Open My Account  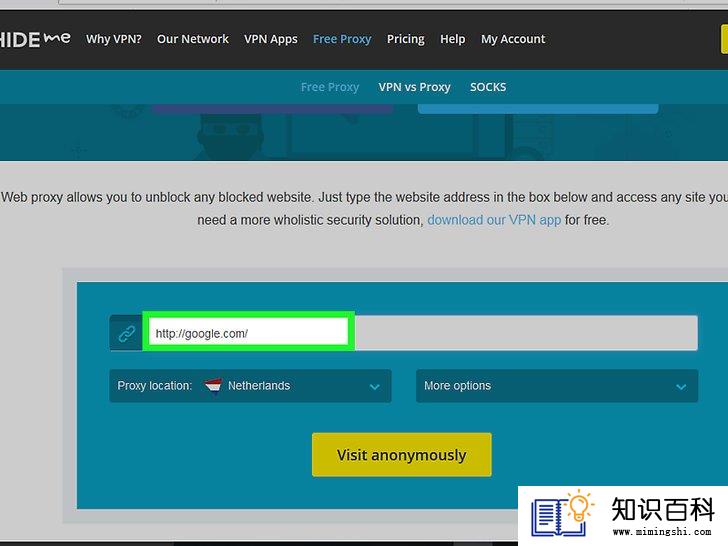coord(513,39)
